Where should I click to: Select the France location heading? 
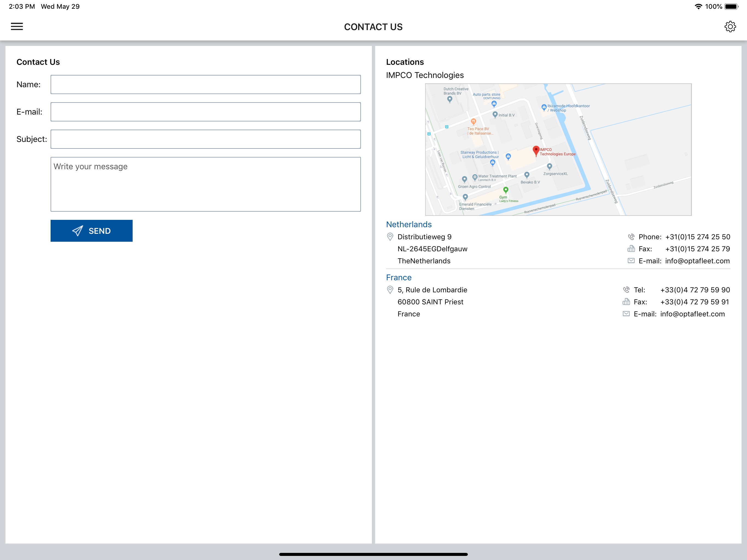pos(398,278)
